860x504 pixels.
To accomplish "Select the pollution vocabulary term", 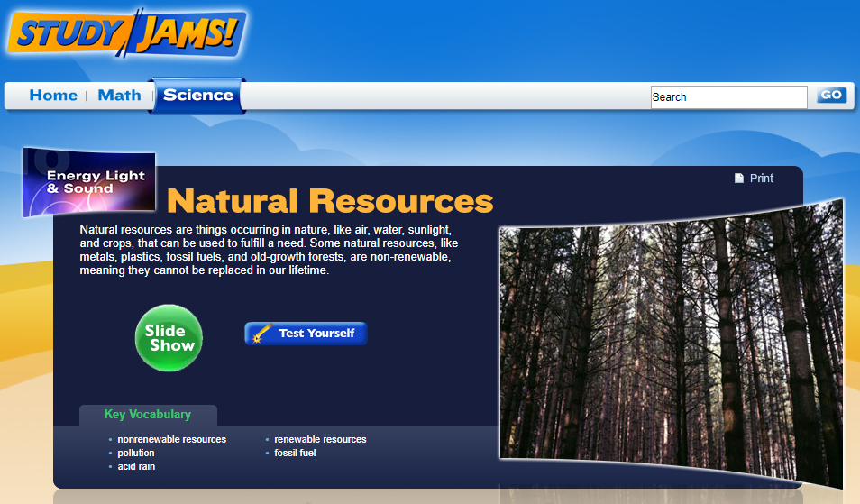I will (136, 453).
